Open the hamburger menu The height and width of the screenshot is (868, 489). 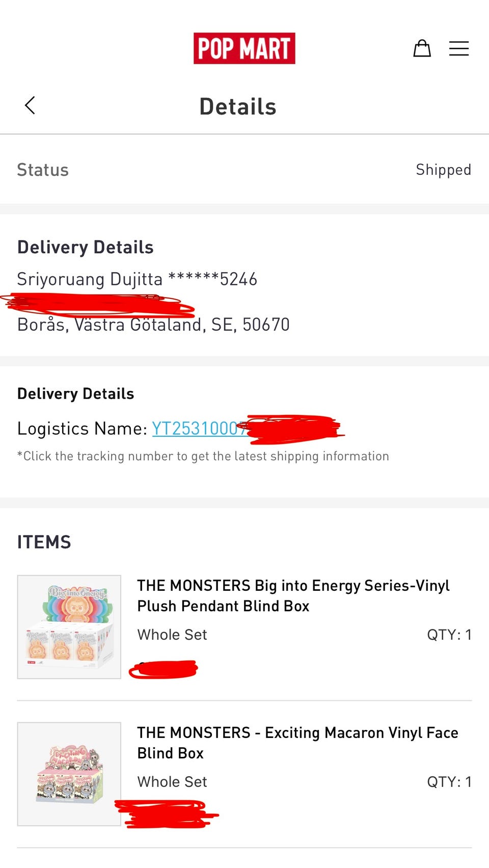[x=458, y=48]
